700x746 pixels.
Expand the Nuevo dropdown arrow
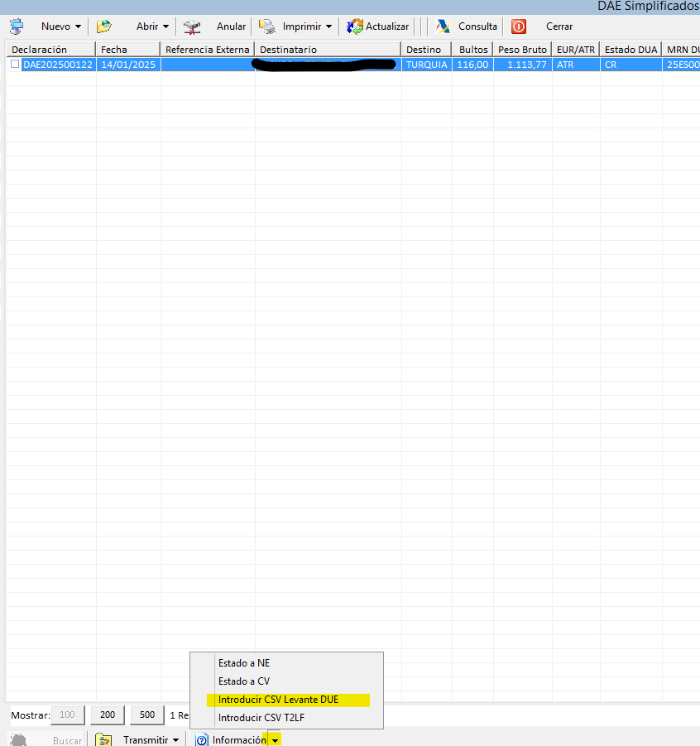[x=78, y=26]
